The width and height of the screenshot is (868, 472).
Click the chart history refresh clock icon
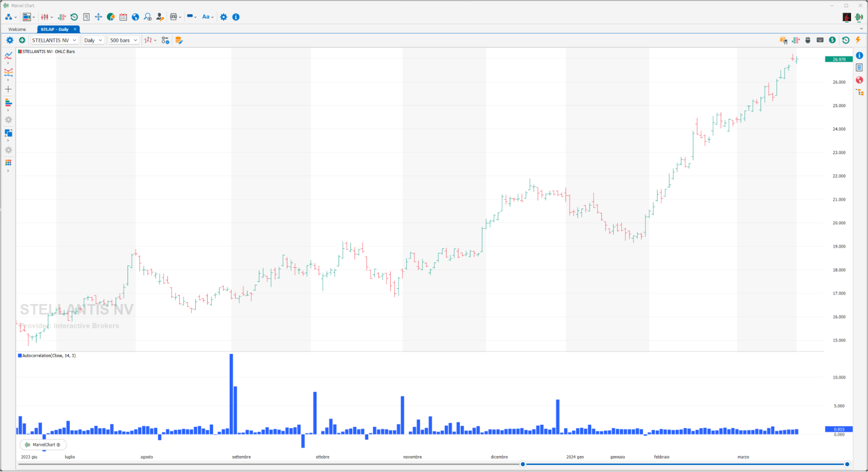845,40
